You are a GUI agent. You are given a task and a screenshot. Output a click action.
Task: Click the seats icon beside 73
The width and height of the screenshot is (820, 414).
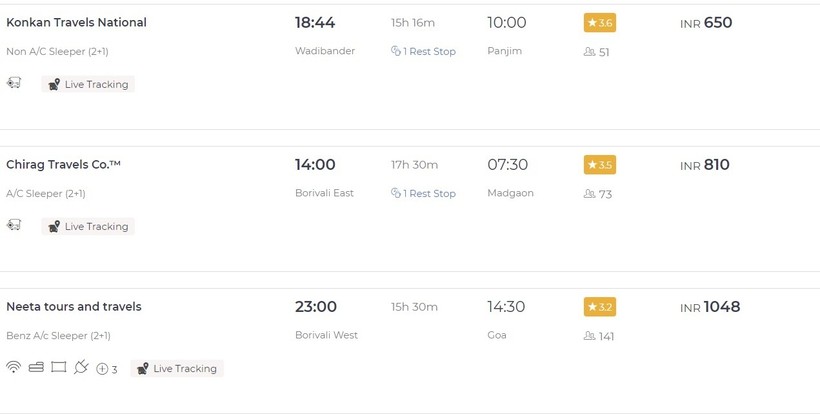[589, 194]
